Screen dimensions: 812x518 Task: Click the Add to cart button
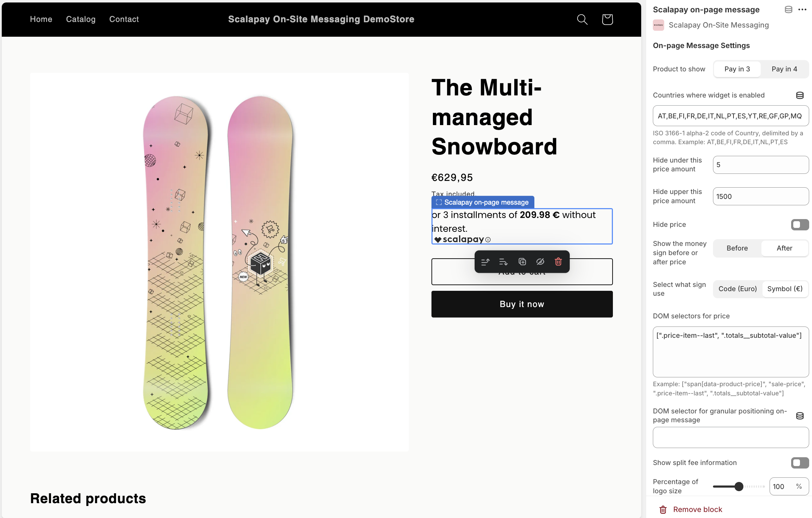tap(522, 271)
